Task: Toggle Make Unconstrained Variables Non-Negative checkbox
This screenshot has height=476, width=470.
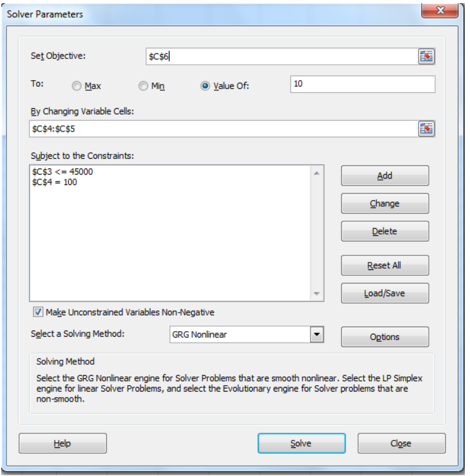Action: point(38,312)
